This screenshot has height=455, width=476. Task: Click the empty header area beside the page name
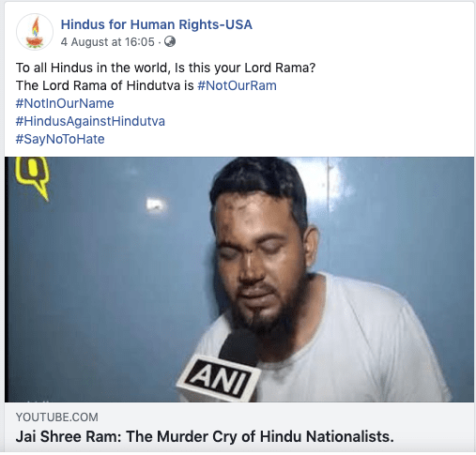360,31
